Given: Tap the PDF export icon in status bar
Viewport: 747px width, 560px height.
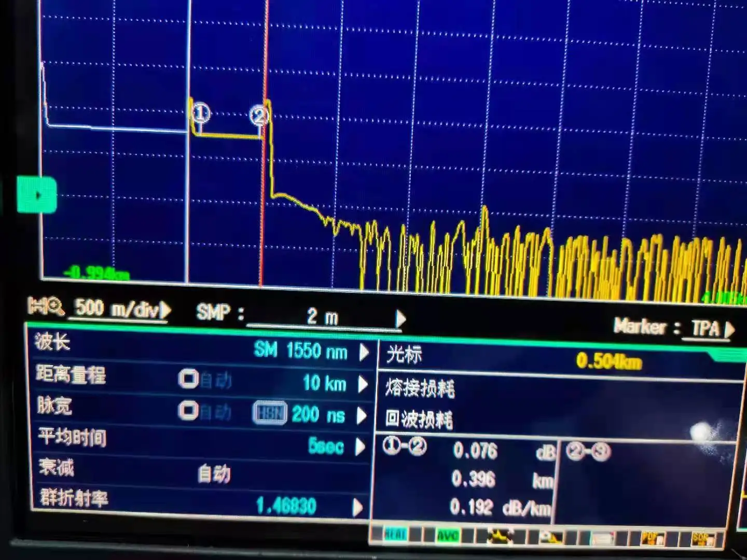Looking at the screenshot, I should click(x=652, y=538).
